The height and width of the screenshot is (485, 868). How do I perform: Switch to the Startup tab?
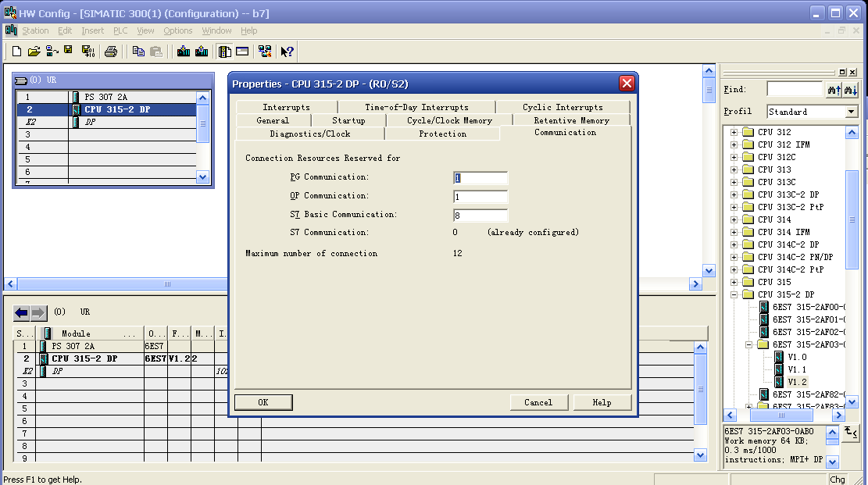pos(348,120)
